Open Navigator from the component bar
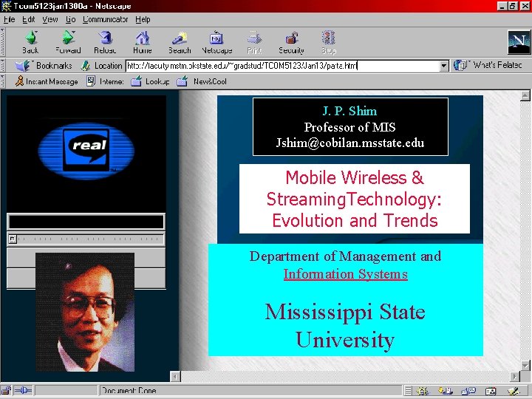Screen dimensions: 532x399 [x=423, y=391]
